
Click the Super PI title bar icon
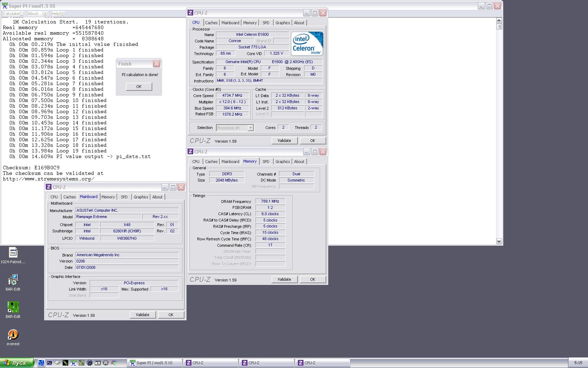5,6
